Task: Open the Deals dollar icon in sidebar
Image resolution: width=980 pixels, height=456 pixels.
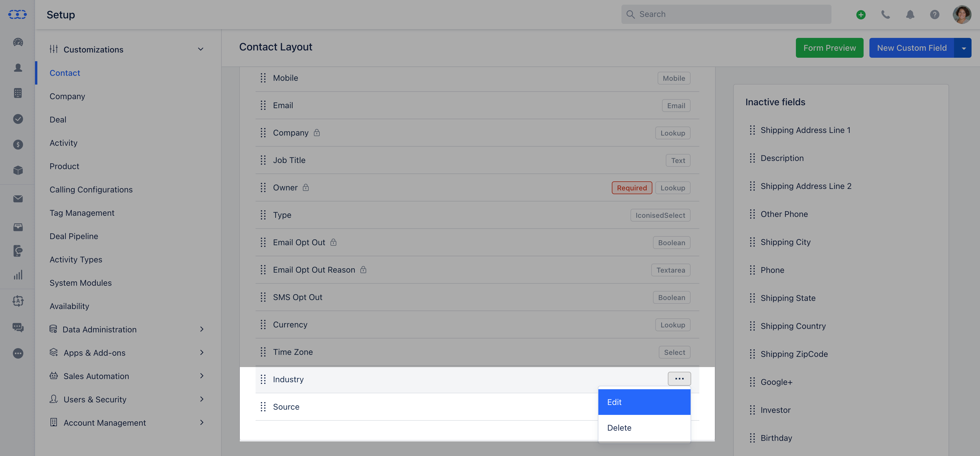Action: click(x=18, y=145)
